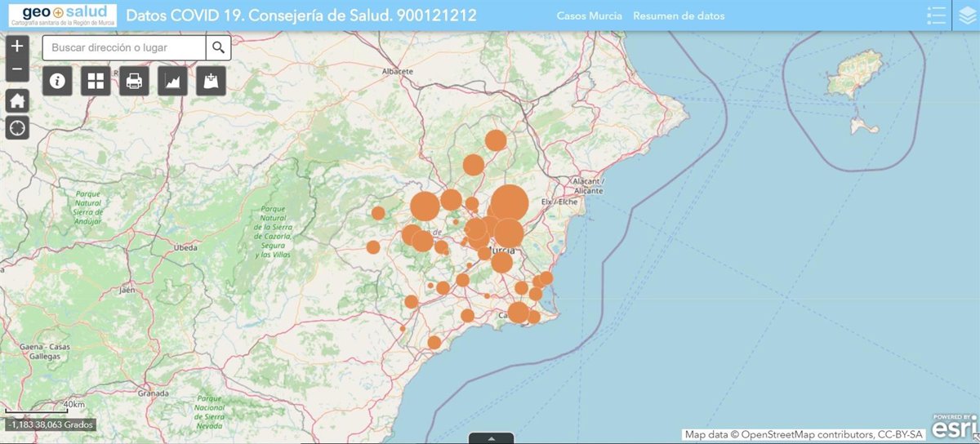This screenshot has width=980, height=444.
Task: Open the Resumen de datos link
Action: point(678,16)
